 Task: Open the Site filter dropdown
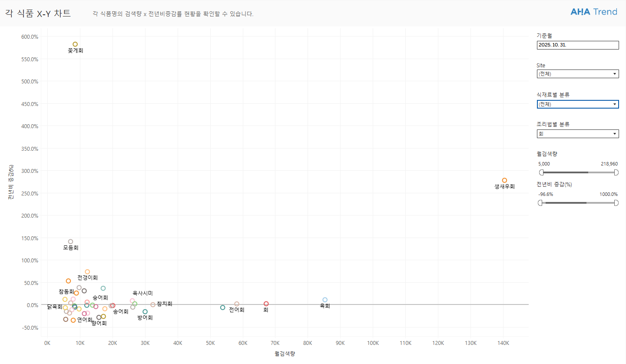577,74
